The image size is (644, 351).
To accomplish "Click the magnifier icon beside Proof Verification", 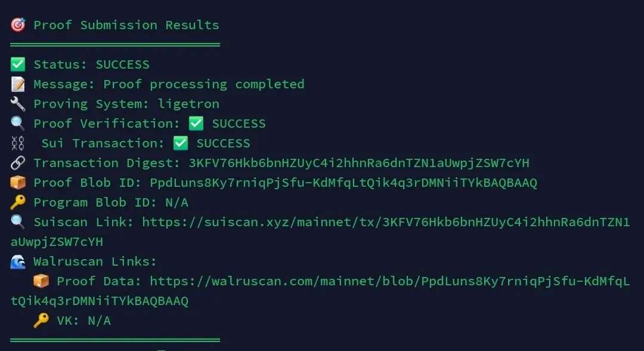I will 18,124.
